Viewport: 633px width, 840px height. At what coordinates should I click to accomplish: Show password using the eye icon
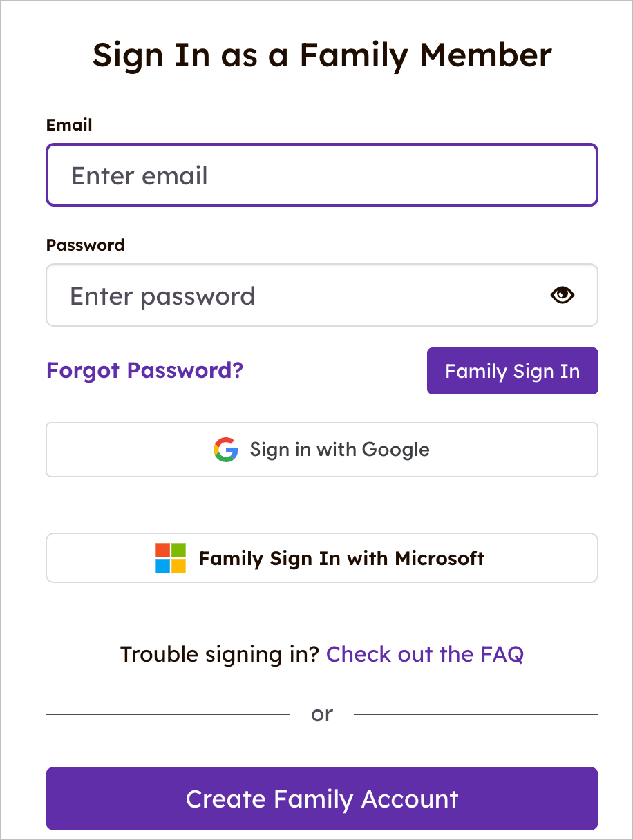(x=563, y=296)
